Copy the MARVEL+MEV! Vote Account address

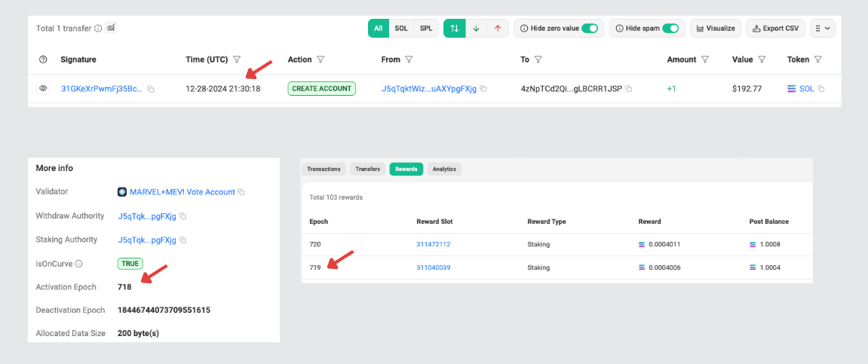tap(241, 192)
